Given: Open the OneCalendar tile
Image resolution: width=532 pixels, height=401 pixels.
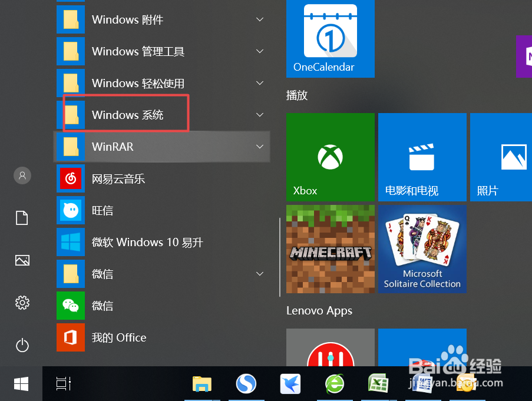Looking at the screenshot, I should [331, 38].
